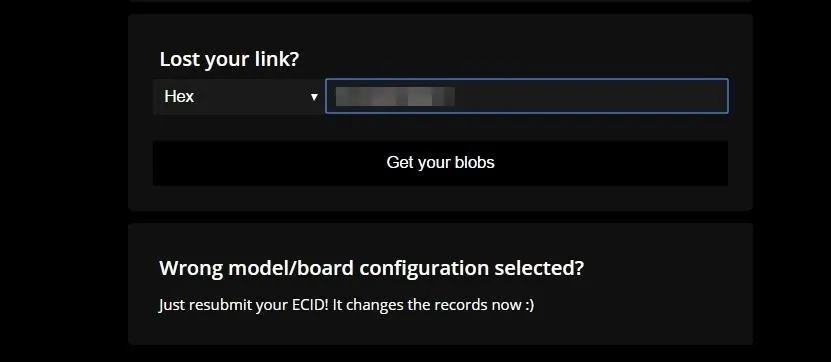Focus the ECID input field

point(527,96)
